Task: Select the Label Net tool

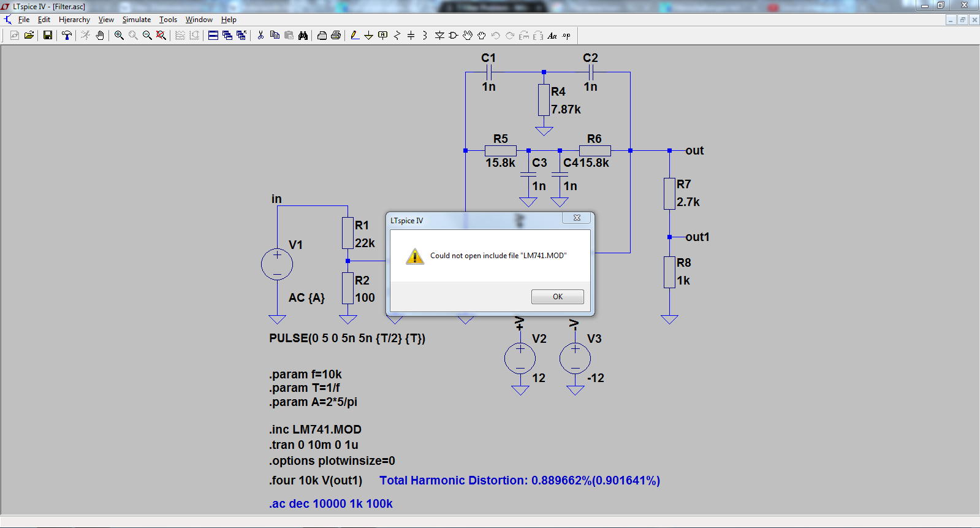Action: (x=383, y=36)
